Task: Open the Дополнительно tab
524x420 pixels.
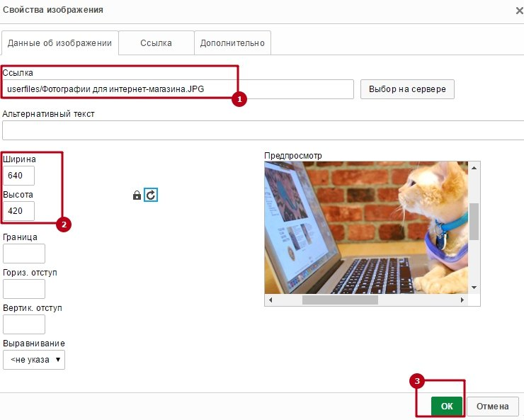Action: point(232,43)
